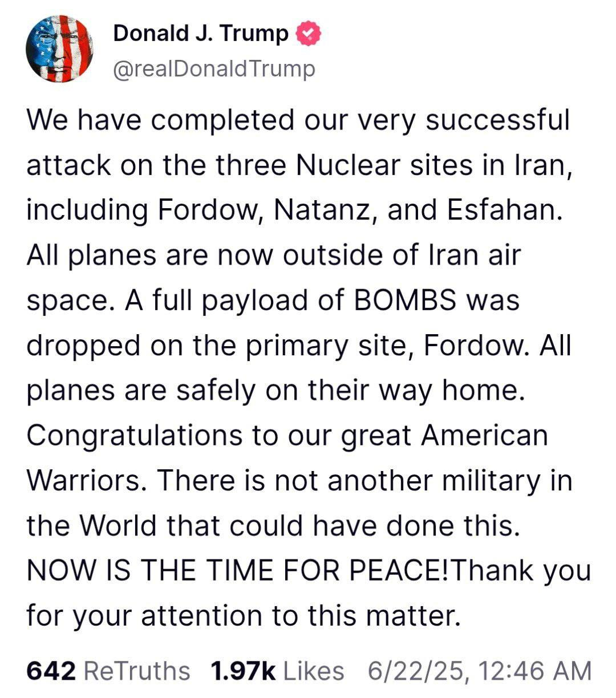616x698 pixels.
Task: Open the 1.97k Likes count
Action: tap(242, 671)
